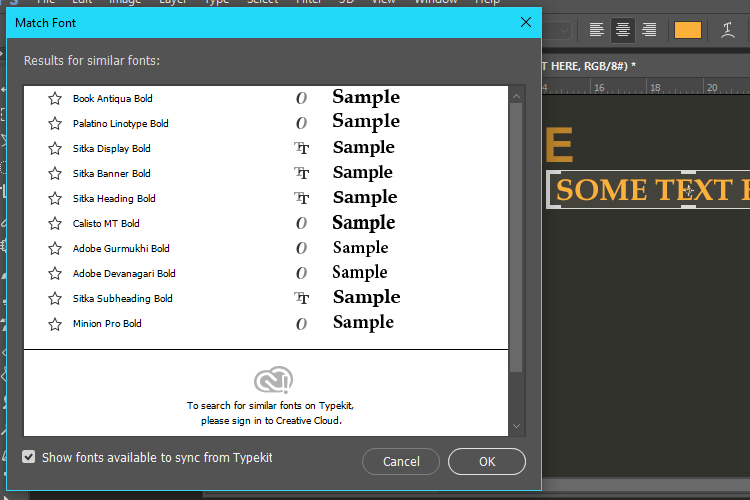
Task: Uncheck Show fonts available to sync from Typekit
Action: coord(29,457)
